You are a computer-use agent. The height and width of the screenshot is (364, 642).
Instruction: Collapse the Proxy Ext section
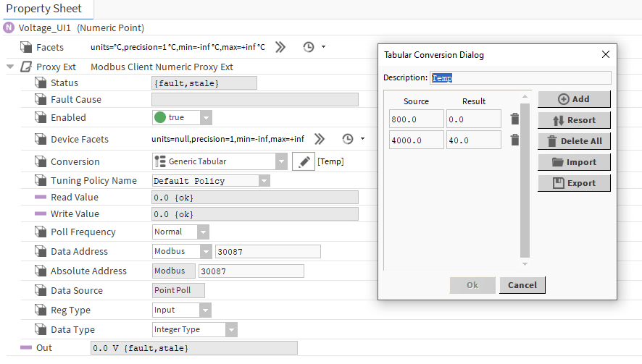pos(10,67)
